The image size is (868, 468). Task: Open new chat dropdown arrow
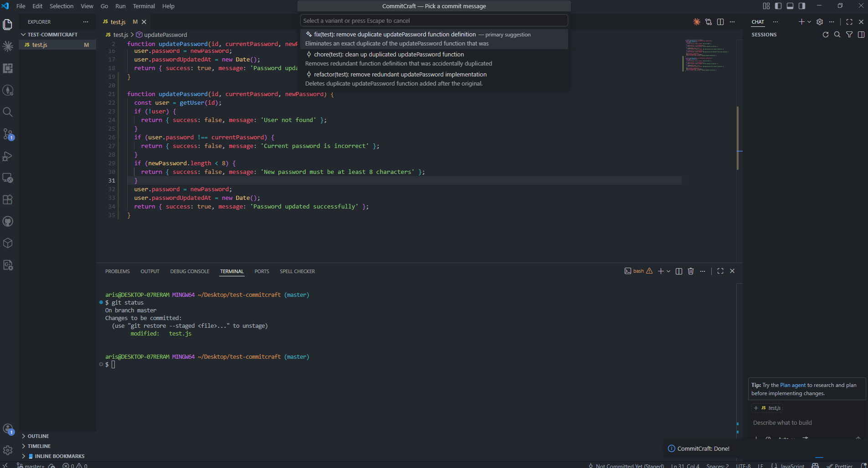click(809, 22)
